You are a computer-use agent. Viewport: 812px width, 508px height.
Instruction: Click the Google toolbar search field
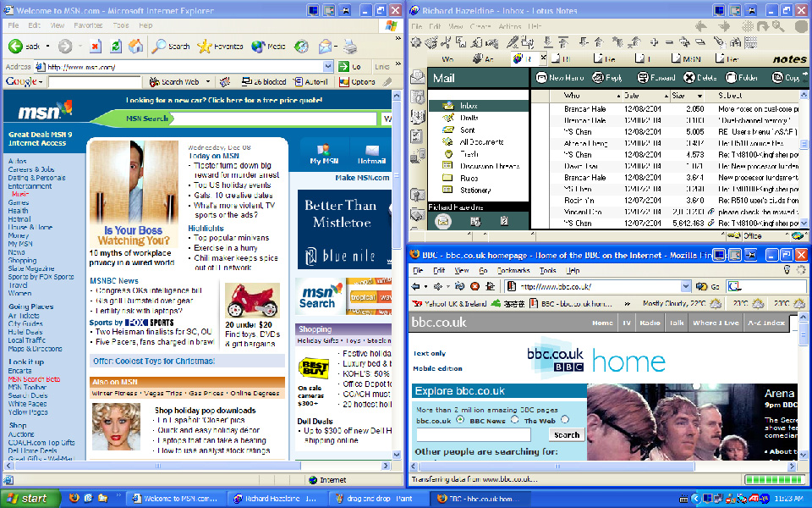(94, 82)
